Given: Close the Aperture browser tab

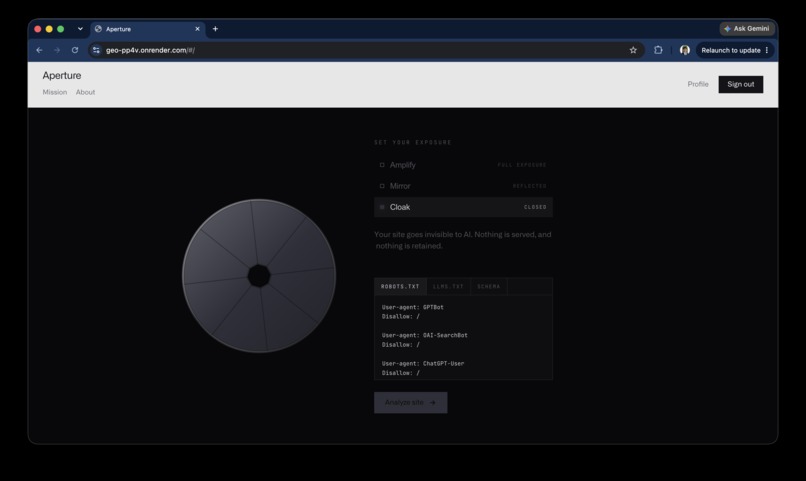Looking at the screenshot, I should coord(197,29).
